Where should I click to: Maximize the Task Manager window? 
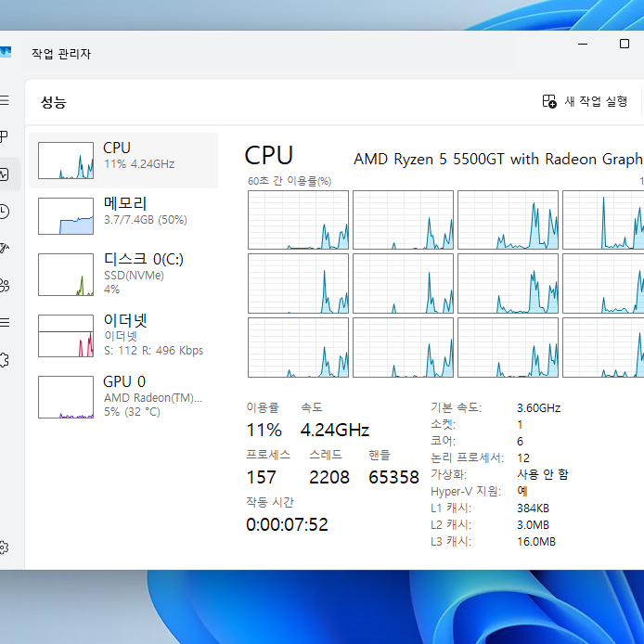(625, 44)
